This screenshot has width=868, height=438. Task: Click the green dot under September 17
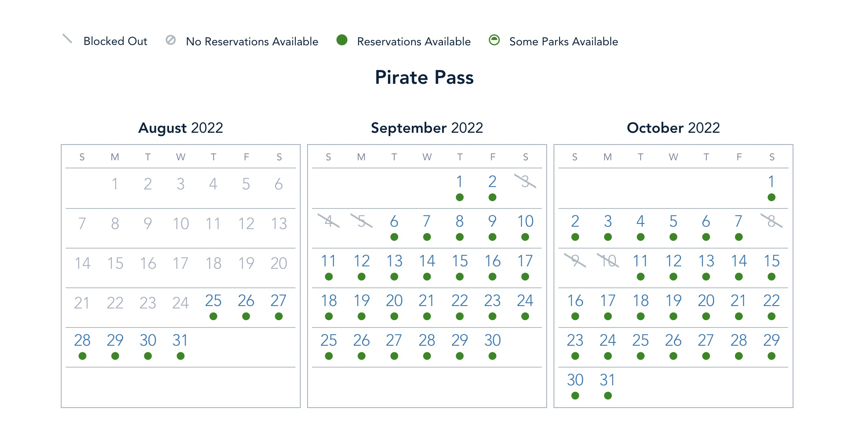point(525,277)
